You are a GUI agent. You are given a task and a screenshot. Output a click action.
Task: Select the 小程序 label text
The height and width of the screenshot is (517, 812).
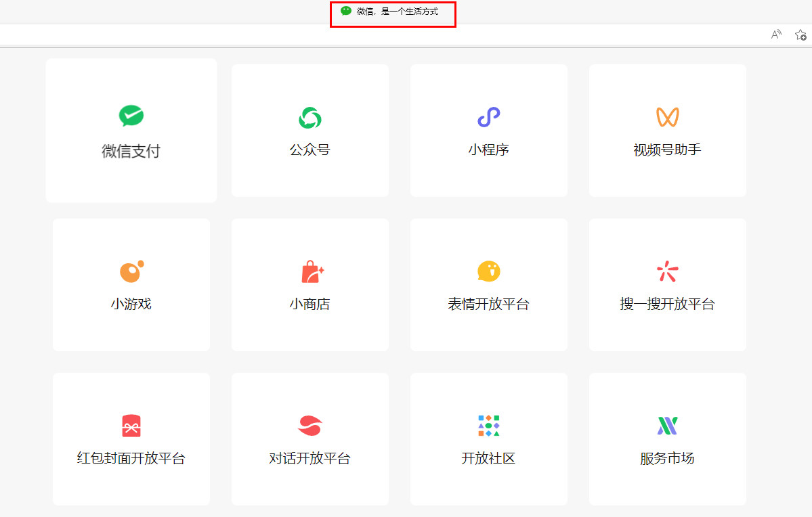[489, 150]
